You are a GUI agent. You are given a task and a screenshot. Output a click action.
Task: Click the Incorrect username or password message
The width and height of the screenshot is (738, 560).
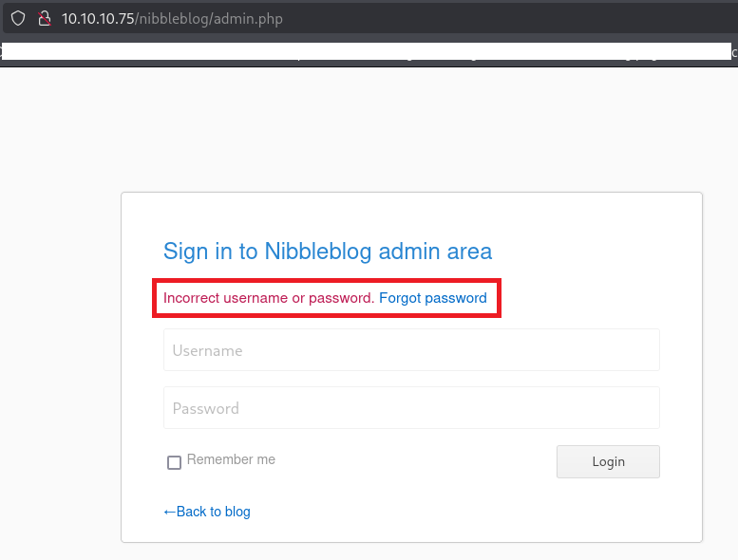(269, 298)
